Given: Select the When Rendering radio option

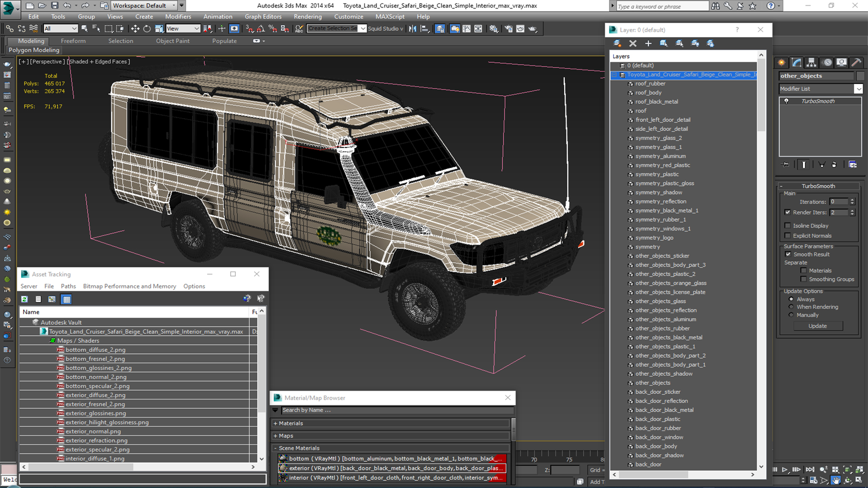Looking at the screenshot, I should click(791, 307).
